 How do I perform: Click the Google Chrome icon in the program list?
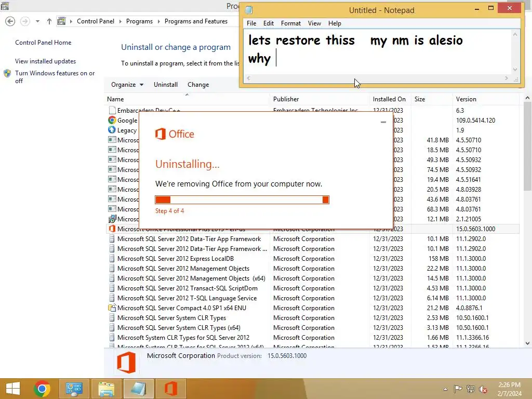112,120
